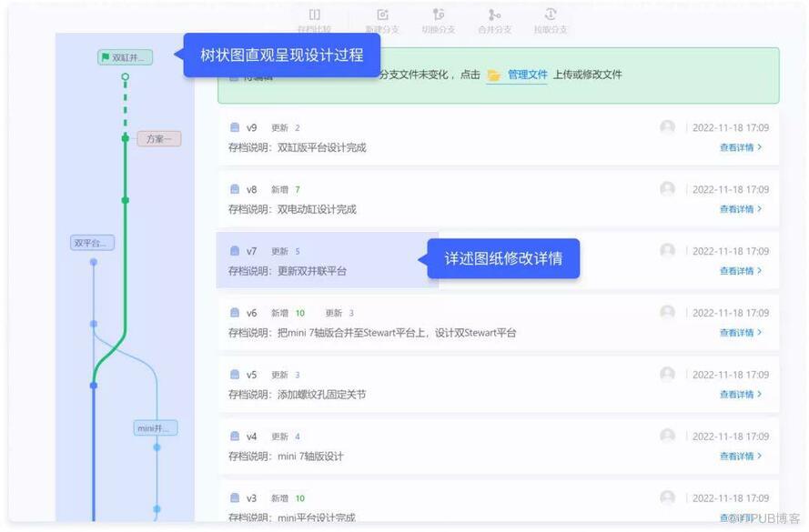Viewport: 809px width, 532px height.
Task: Click the archive icon next to v6
Action: click(x=235, y=313)
